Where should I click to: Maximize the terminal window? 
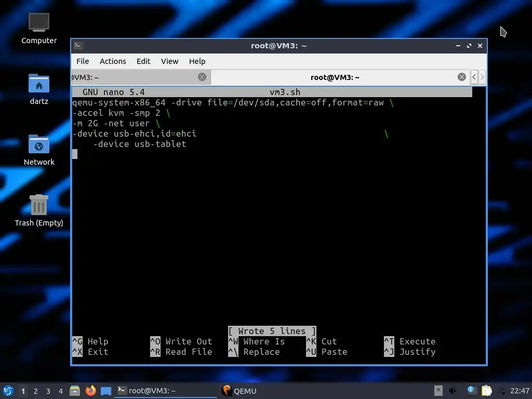tap(469, 46)
